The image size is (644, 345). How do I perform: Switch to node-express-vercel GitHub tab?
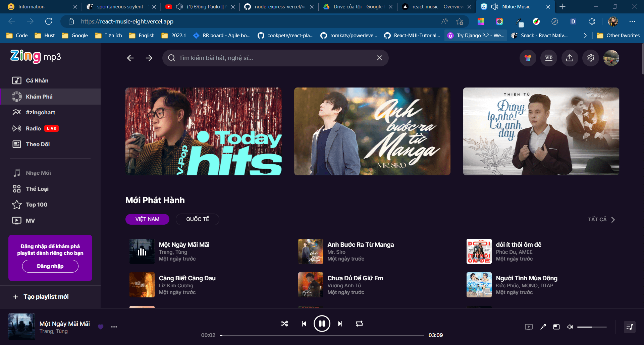tap(279, 7)
